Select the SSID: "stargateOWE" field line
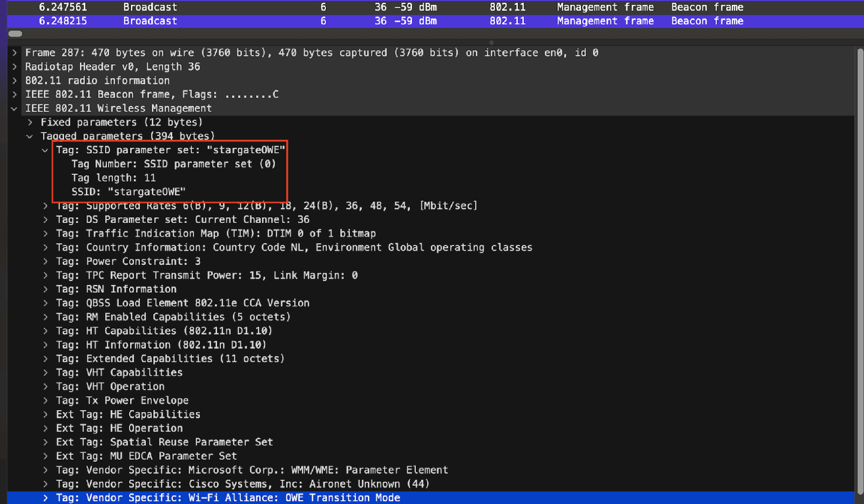864x504 pixels. coord(129,192)
